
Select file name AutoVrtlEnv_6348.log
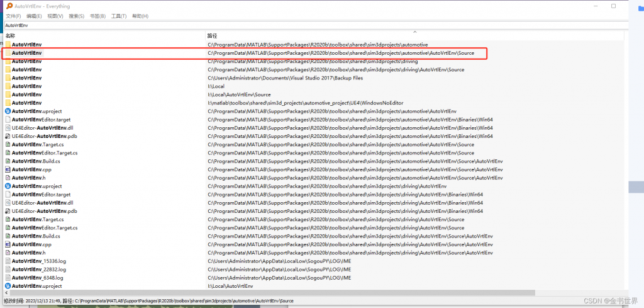[x=37, y=278]
